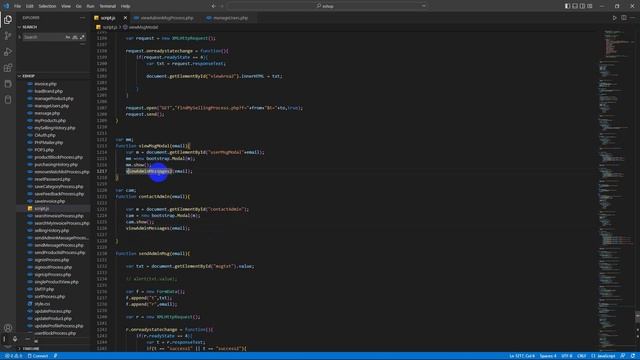
Task: Open the Explorer view in activity bar
Action: [x=8, y=20]
